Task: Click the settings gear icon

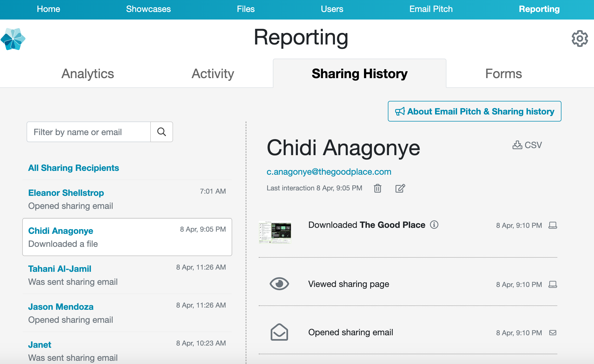Action: [x=580, y=39]
